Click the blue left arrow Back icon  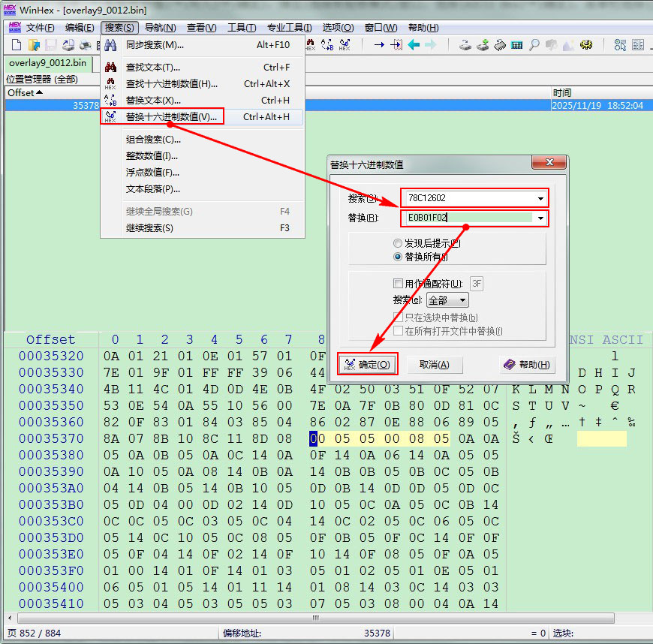[x=414, y=45]
